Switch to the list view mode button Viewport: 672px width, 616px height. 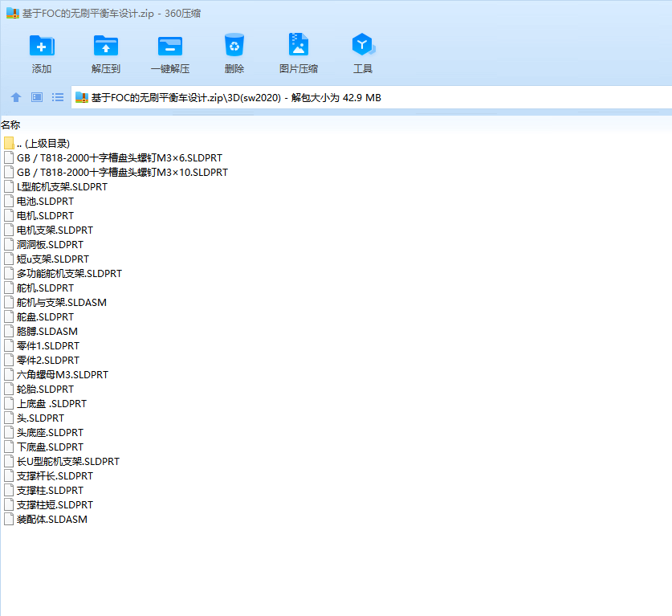click(x=58, y=97)
